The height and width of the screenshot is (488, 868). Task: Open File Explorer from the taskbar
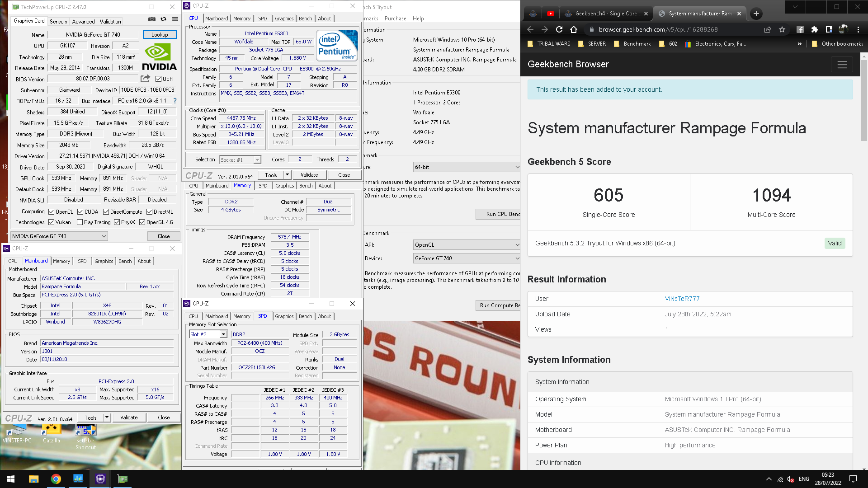pos(33,479)
